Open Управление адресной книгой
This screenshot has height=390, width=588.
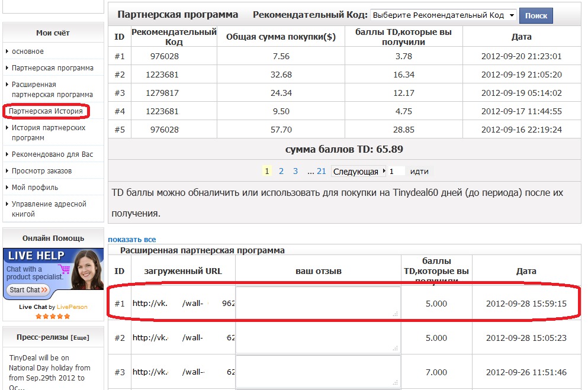49,209
